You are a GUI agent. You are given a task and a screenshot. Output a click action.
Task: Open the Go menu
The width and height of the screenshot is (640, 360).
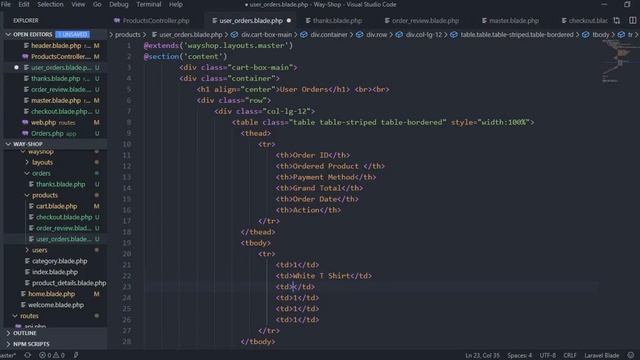click(97, 4)
